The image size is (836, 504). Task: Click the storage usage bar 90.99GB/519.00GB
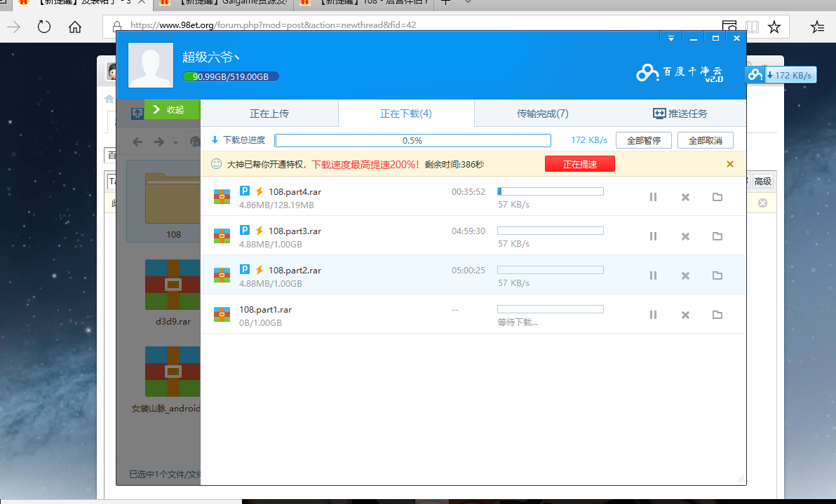[x=230, y=76]
